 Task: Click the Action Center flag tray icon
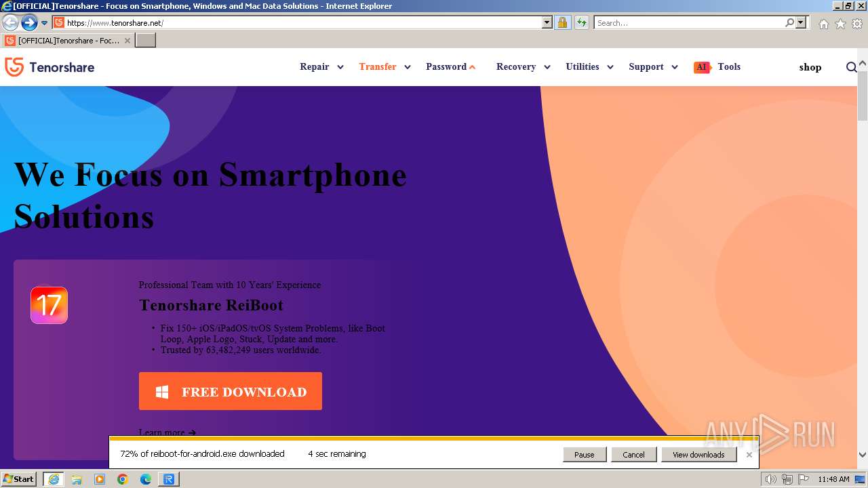(x=804, y=479)
